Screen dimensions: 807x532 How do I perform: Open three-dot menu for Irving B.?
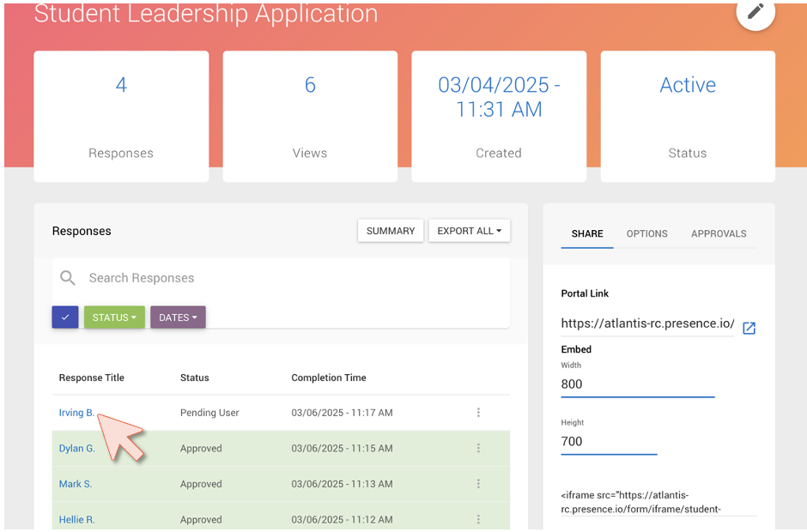coord(478,412)
